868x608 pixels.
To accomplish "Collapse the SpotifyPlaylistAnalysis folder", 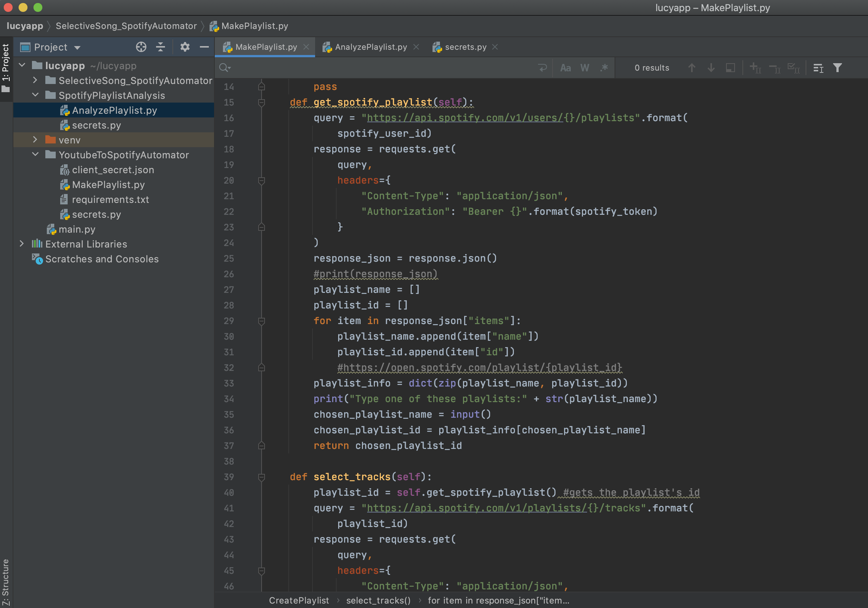I will (35, 95).
